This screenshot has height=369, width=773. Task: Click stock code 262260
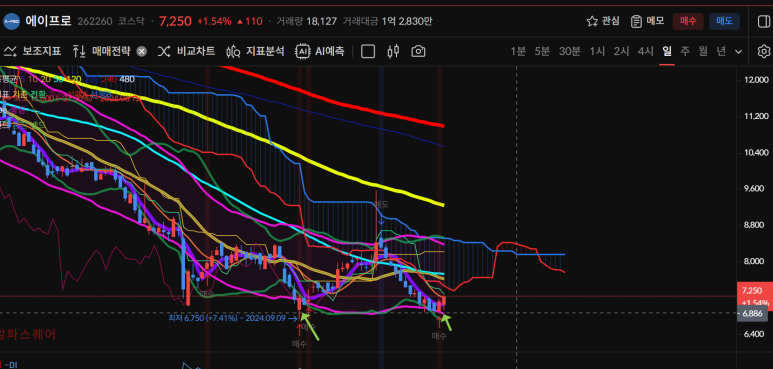click(x=95, y=21)
